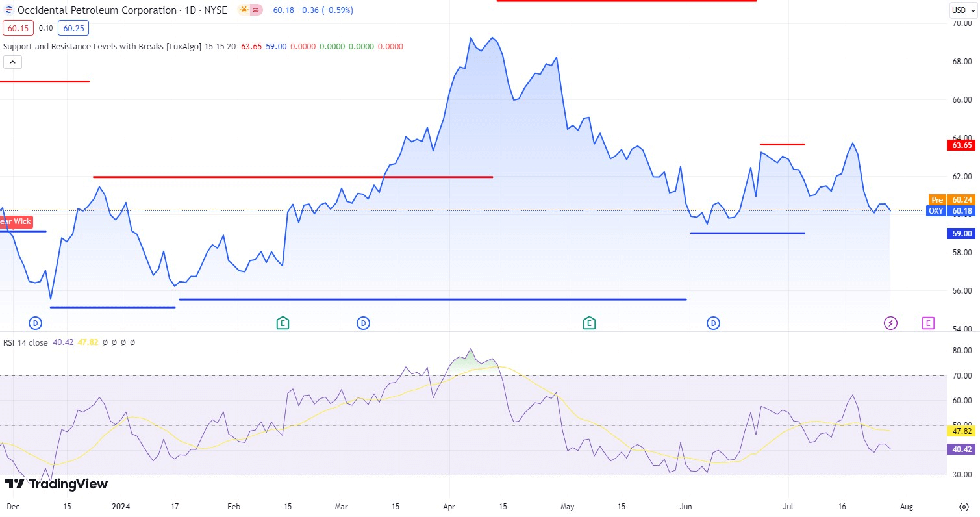Click the red 63.65 resistance price label
This screenshot has height=517, width=980.
(961, 145)
